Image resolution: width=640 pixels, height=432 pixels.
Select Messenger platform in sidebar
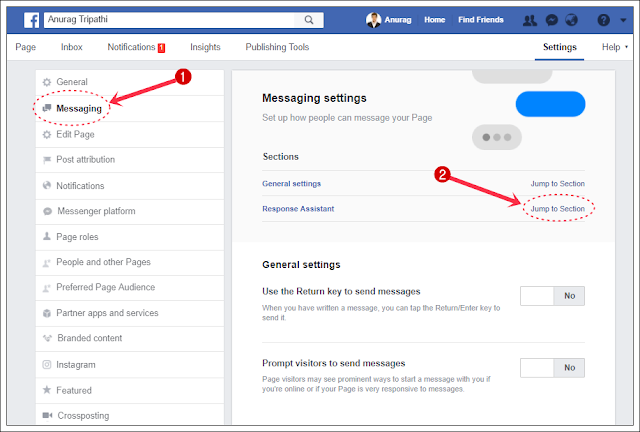point(130,211)
